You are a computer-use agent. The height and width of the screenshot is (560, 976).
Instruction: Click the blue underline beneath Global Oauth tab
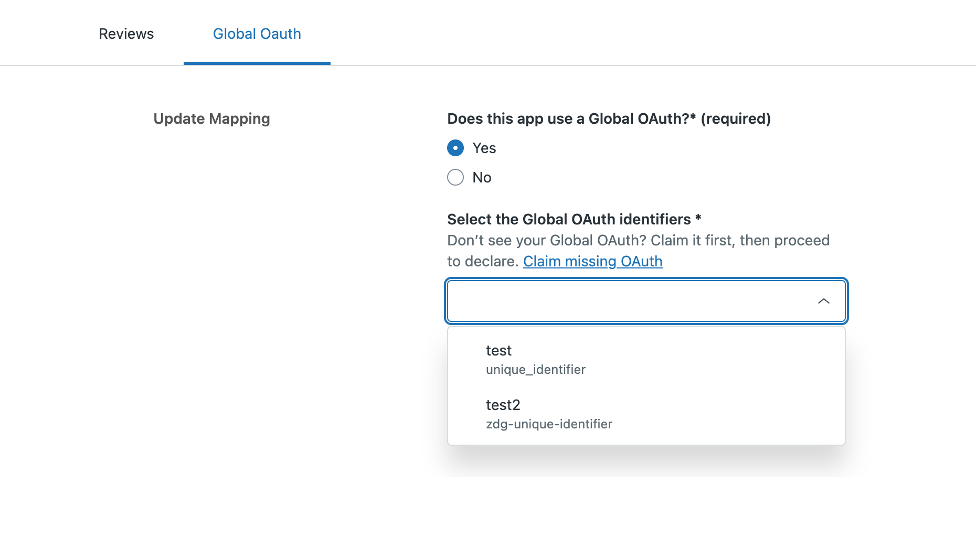click(x=257, y=63)
